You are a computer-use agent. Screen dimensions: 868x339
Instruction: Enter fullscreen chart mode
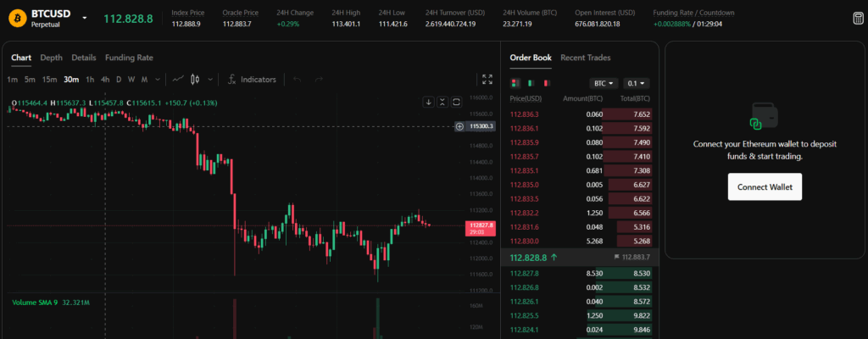pyautogui.click(x=487, y=80)
